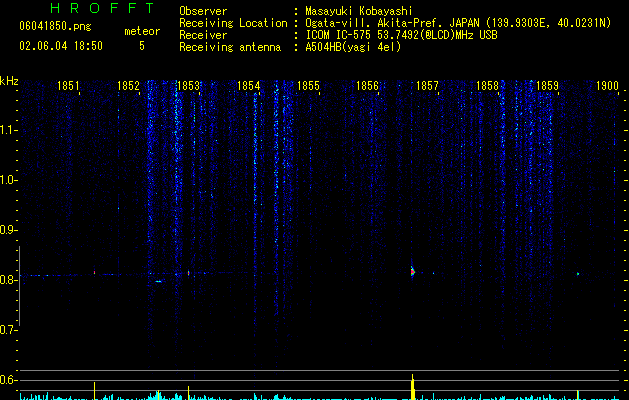This screenshot has width=629, height=400.
Task: Select observer name Masayuki Kobayashi
Action: tap(359, 11)
